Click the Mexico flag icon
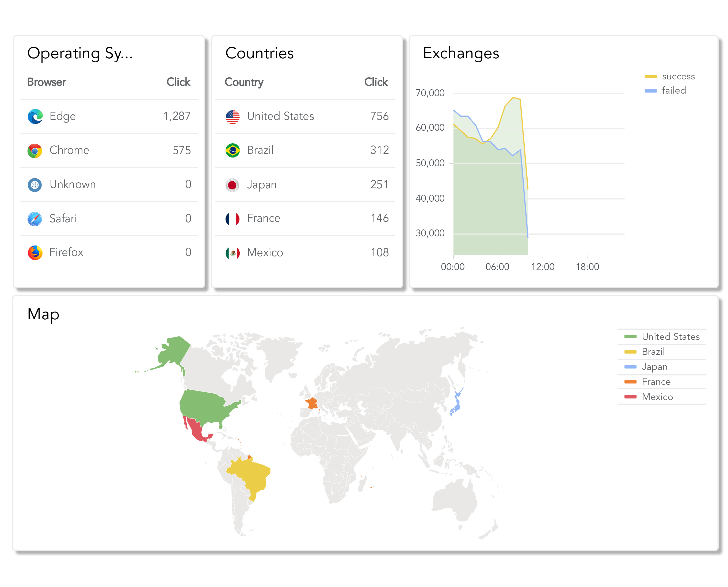Viewport: 728px width, 587px height. pos(232,253)
